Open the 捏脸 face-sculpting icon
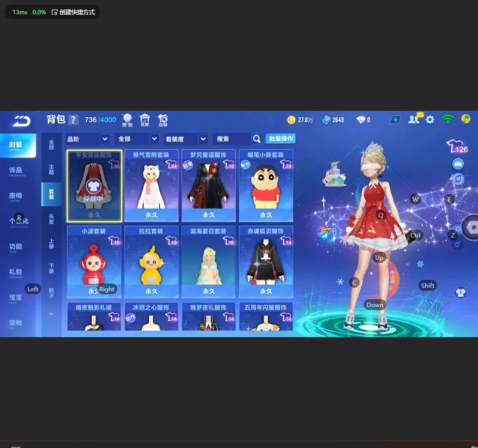The height and width of the screenshot is (448, 478). [127, 120]
